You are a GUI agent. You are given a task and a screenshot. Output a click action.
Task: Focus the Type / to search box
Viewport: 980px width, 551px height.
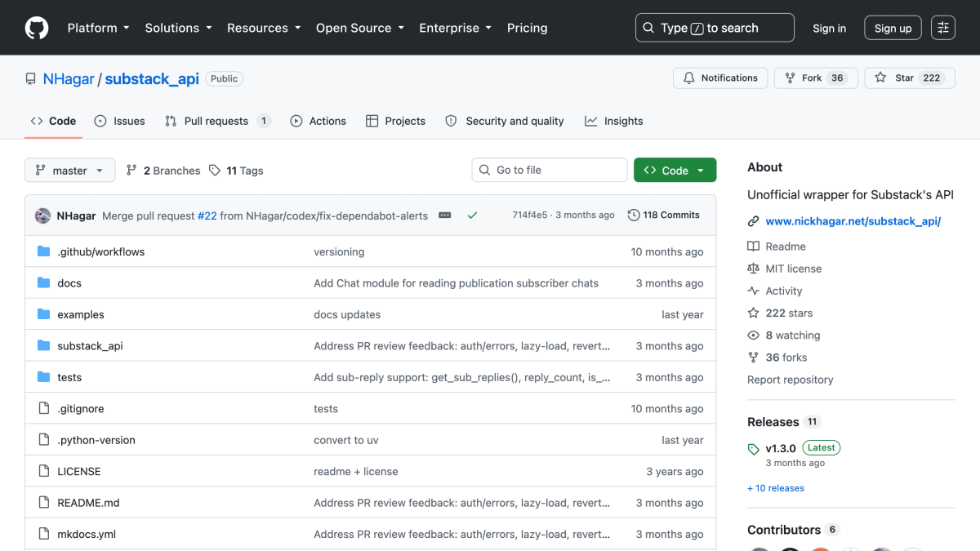tap(715, 28)
